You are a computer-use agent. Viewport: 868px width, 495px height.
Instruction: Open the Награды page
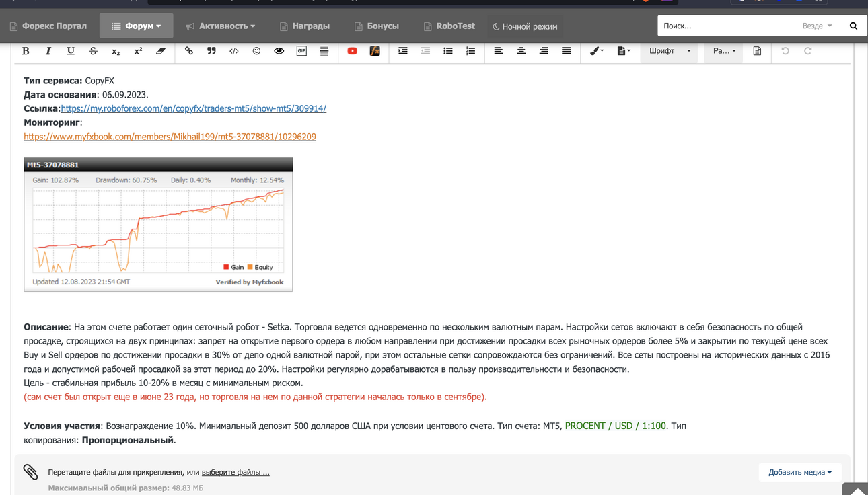304,26
